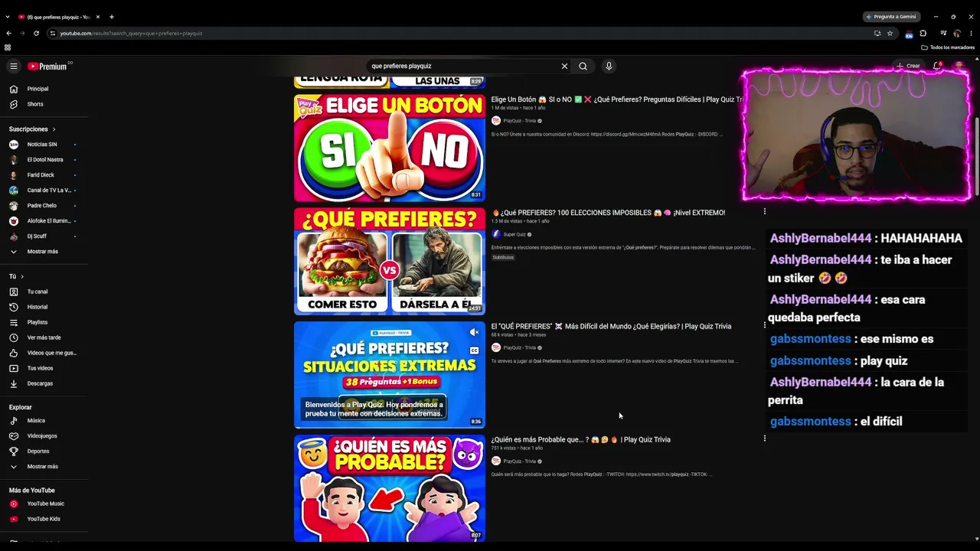980x551 pixels.
Task: Open liked videos in the sidebar
Action: click(44, 353)
